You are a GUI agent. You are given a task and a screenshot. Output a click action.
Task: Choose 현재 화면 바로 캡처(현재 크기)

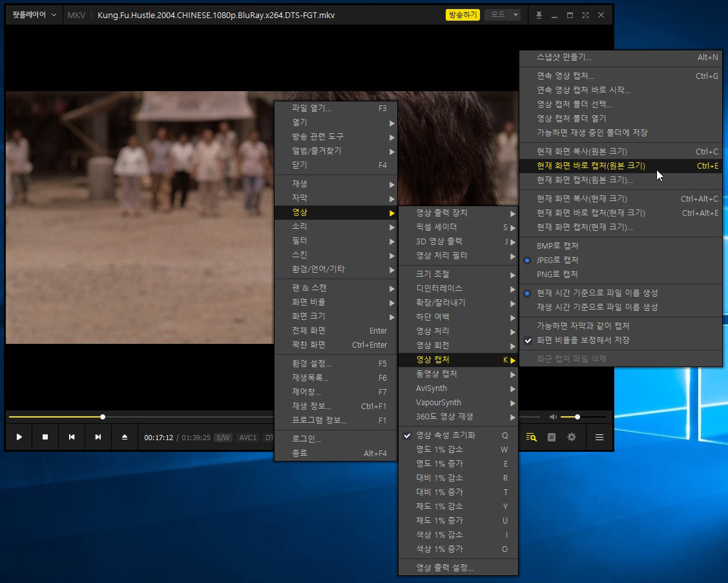(621, 213)
